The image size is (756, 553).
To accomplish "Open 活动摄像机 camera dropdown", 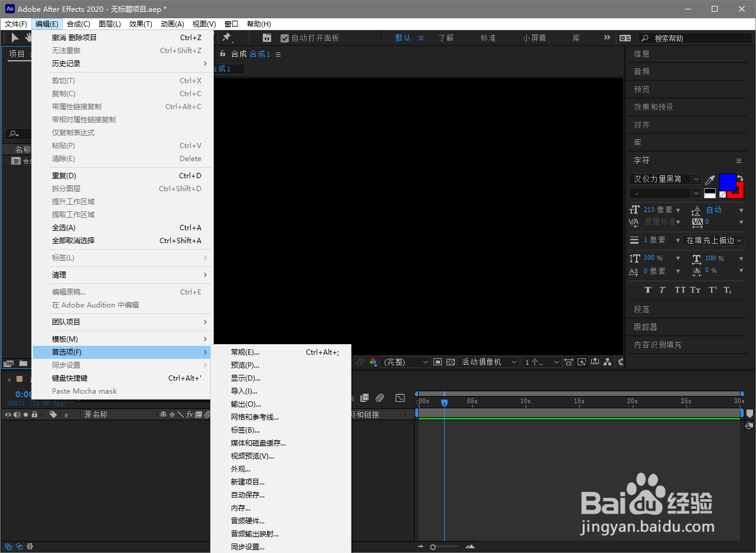I will click(x=490, y=362).
